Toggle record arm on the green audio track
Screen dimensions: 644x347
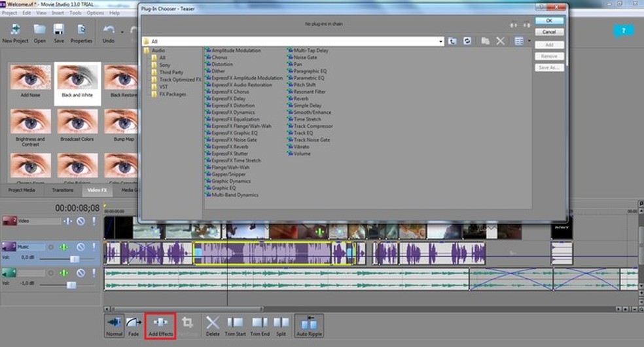click(51, 272)
